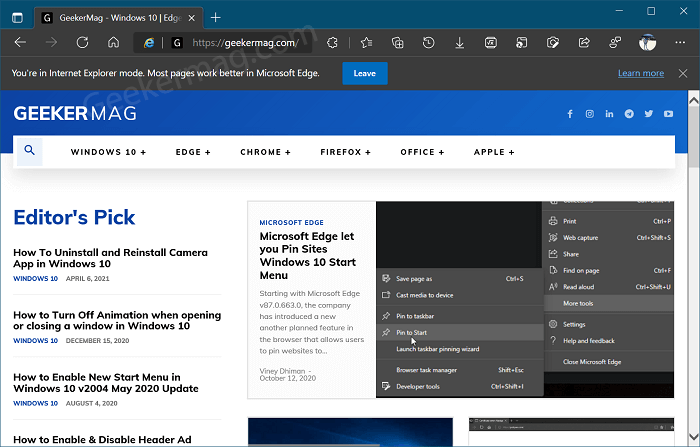Viewport: 700px width, 447px height.
Task: Open the Uninstall and Reinstall Camera App article
Action: pyautogui.click(x=110, y=258)
